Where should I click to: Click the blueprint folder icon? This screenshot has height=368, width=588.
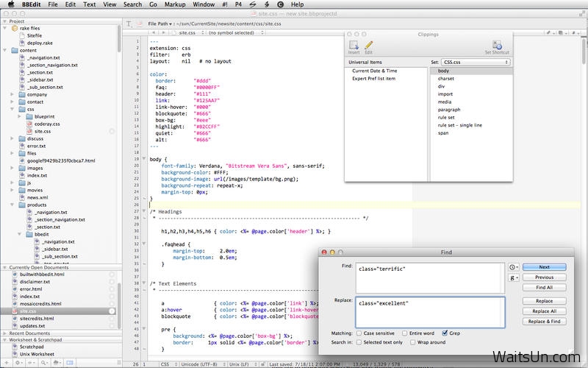pyautogui.click(x=29, y=117)
